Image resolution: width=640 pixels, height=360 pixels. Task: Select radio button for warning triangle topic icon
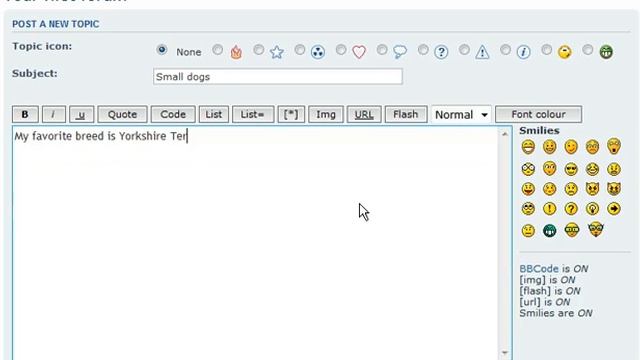coord(464,50)
